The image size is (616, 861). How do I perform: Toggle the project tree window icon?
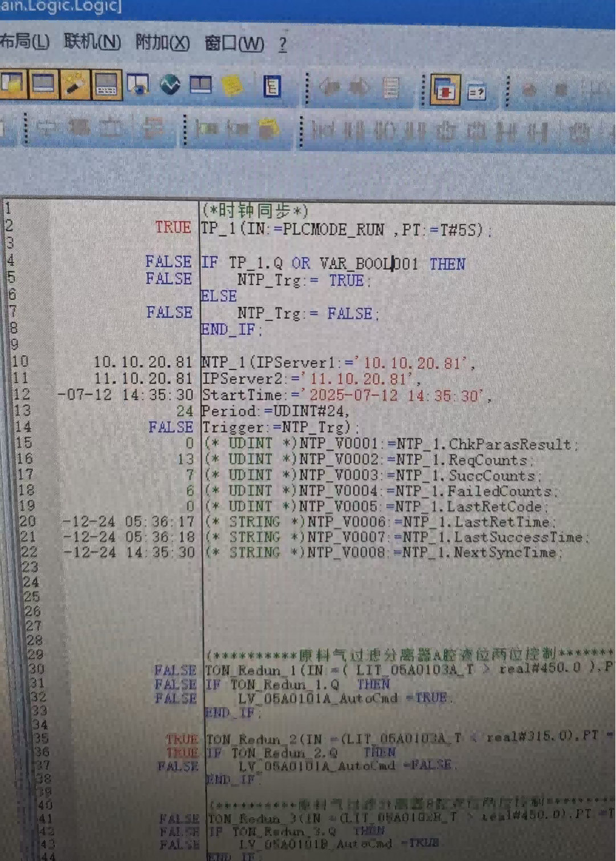[11, 84]
